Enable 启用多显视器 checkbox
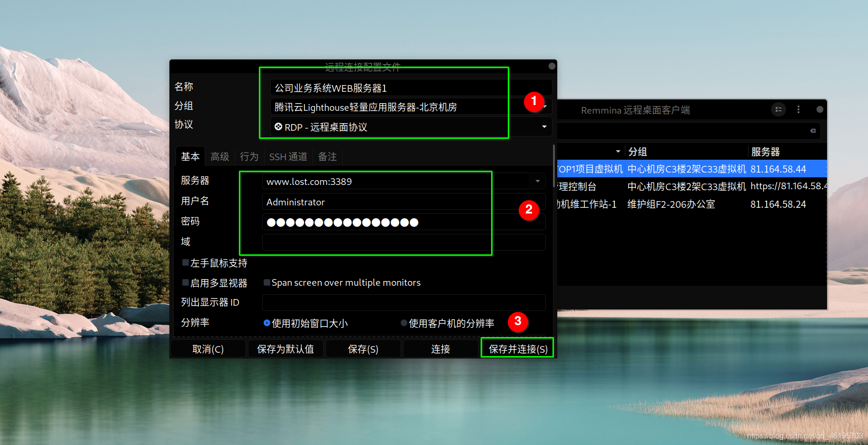 pyautogui.click(x=186, y=282)
